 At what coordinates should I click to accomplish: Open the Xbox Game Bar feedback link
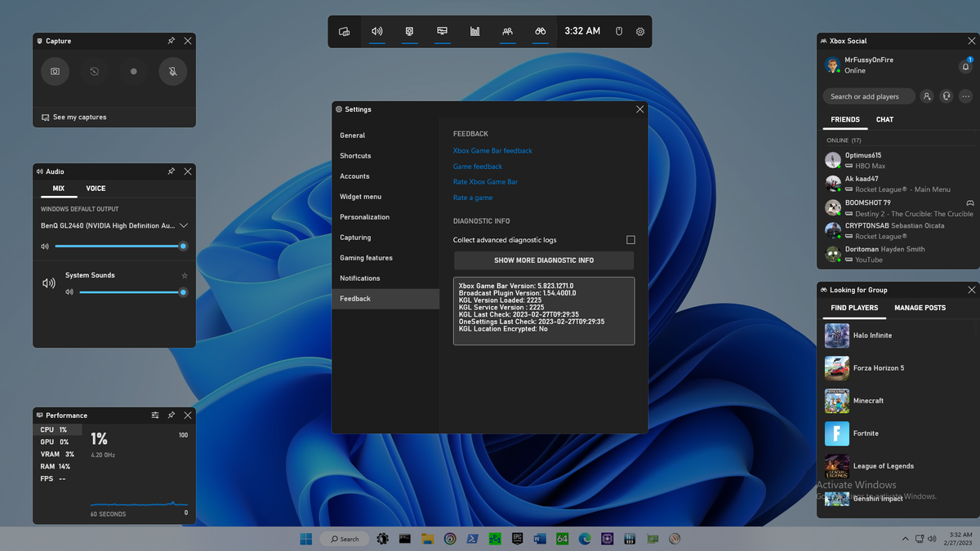click(492, 151)
